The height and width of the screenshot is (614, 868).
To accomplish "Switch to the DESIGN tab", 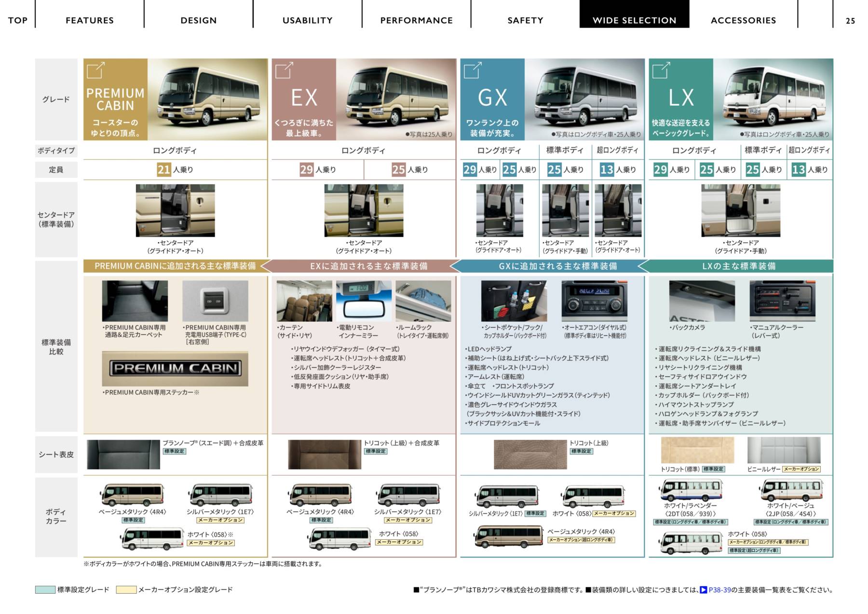I will click(x=199, y=20).
